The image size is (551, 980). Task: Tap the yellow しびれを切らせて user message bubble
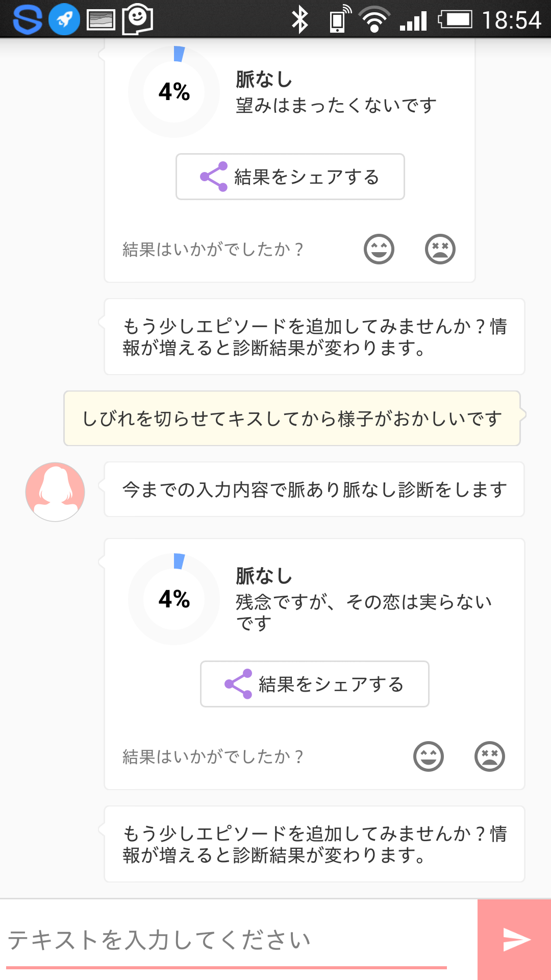(292, 419)
